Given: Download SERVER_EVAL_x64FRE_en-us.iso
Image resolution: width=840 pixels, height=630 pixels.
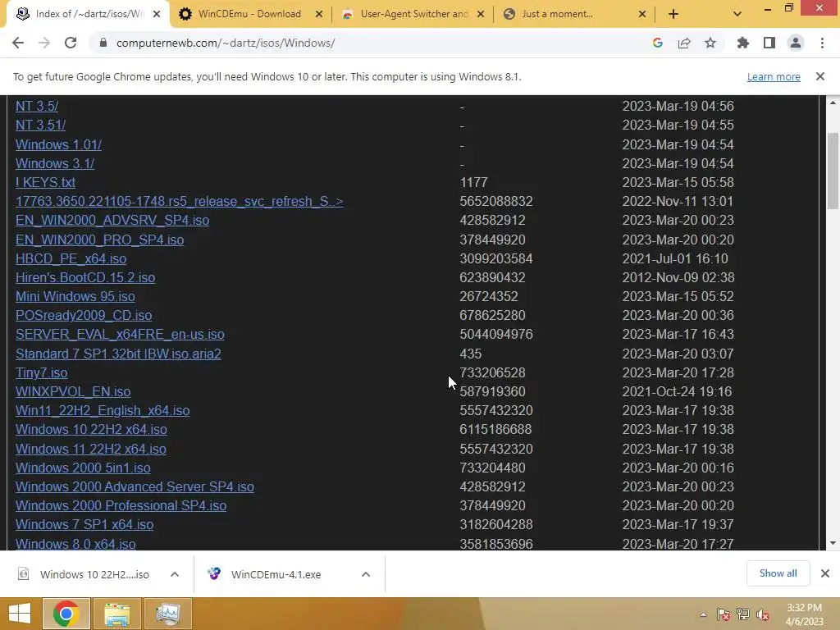Looking at the screenshot, I should point(120,335).
